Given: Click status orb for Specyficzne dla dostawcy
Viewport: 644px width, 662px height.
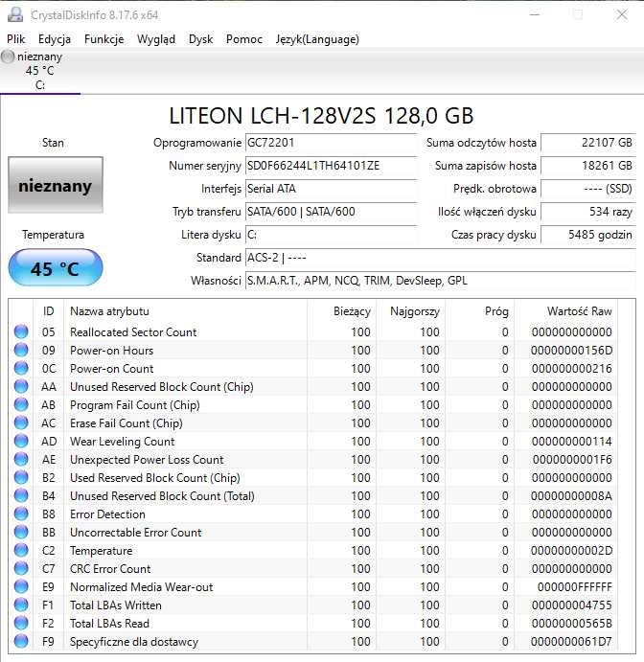Looking at the screenshot, I should click(21, 641).
